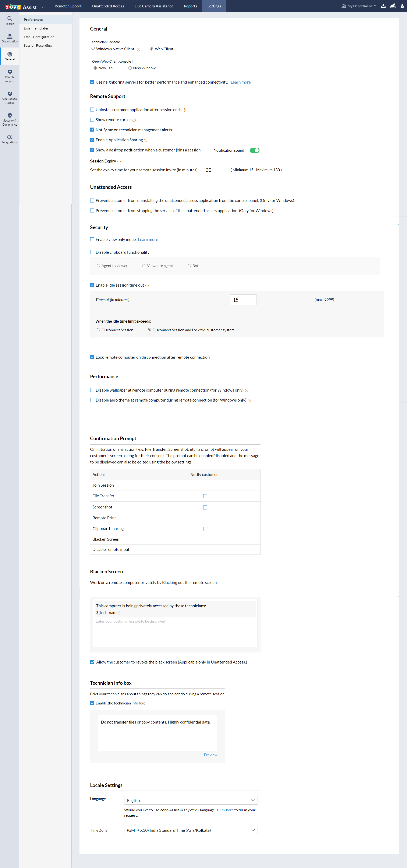This screenshot has height=868, width=407.
Task: Check Show remote cursor option
Action: click(x=92, y=120)
